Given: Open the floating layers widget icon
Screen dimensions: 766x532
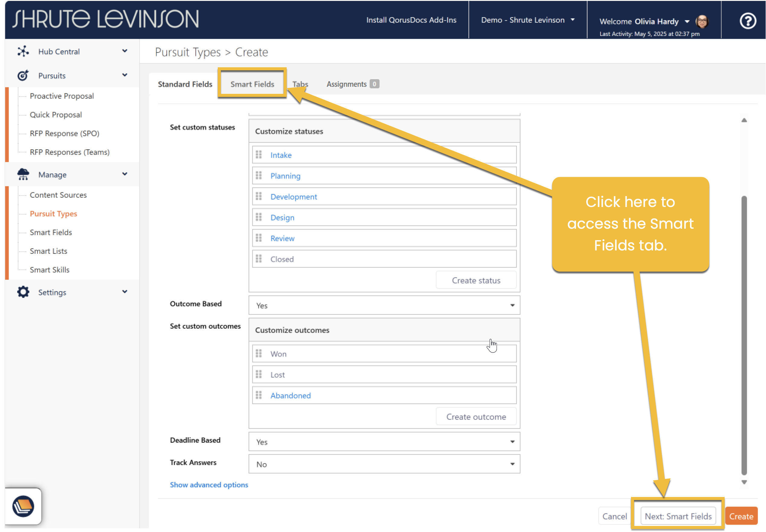Looking at the screenshot, I should pyautogui.click(x=23, y=506).
